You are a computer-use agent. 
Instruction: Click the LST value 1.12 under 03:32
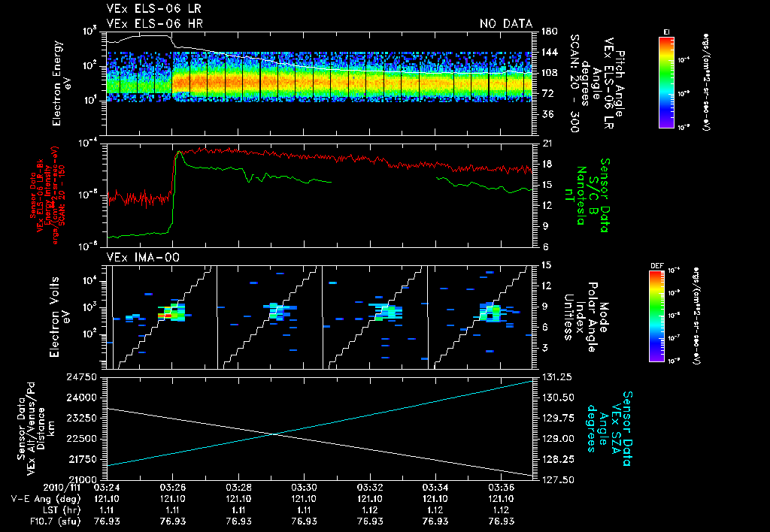tap(370, 510)
